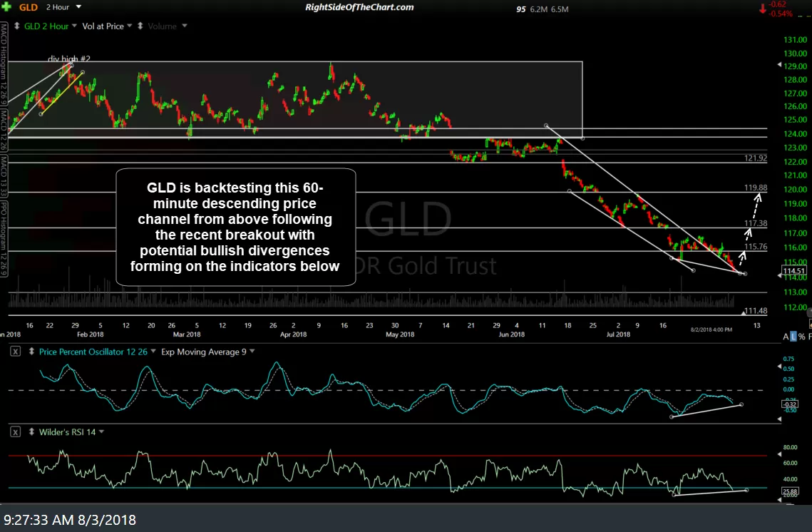
Task: Toggle the A arithmetic scale button
Action: click(x=786, y=337)
